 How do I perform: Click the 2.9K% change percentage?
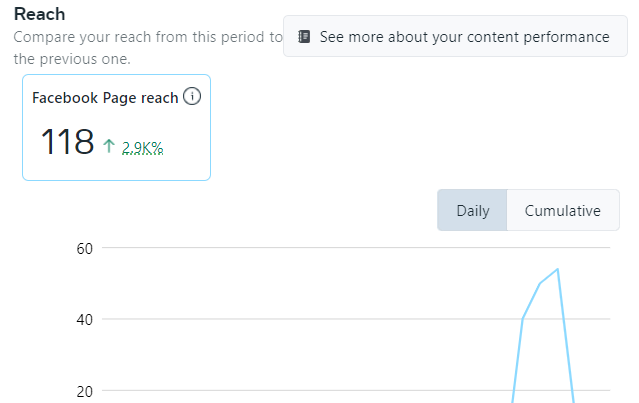point(142,148)
